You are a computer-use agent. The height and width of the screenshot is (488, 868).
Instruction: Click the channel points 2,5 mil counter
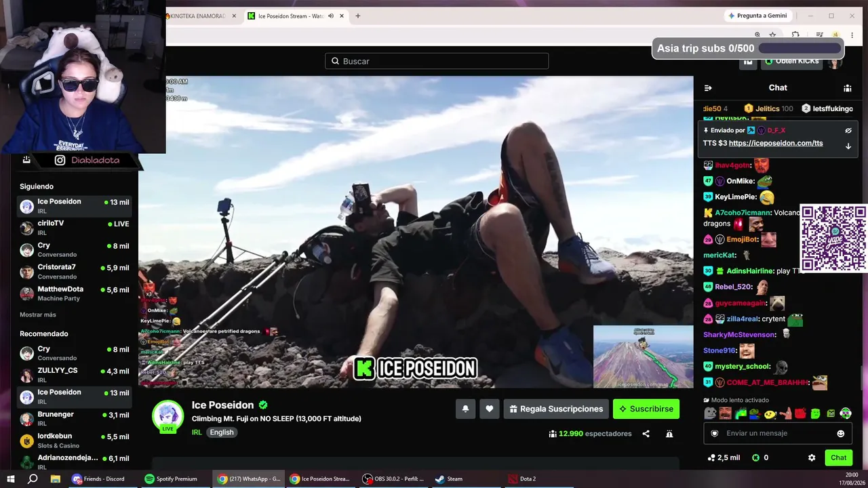point(724,457)
